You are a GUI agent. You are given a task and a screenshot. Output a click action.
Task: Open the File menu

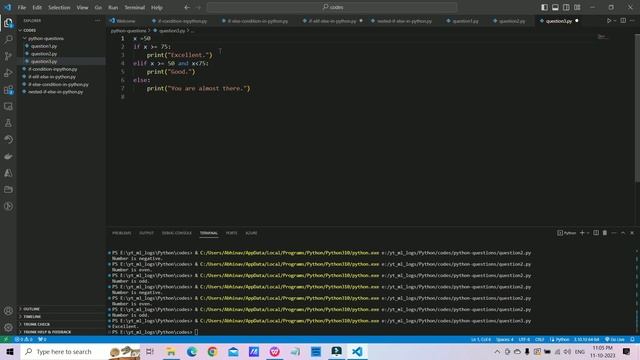coord(22,7)
